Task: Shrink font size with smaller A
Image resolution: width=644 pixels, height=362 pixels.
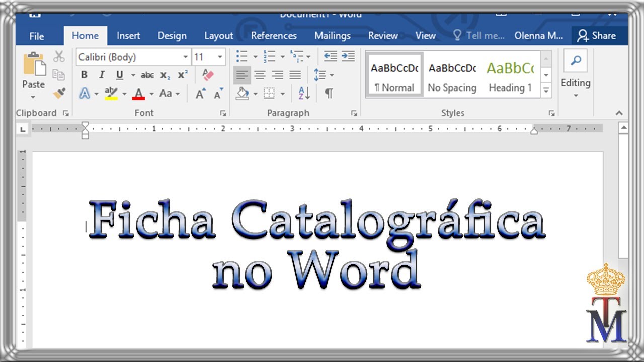Action: (218, 94)
